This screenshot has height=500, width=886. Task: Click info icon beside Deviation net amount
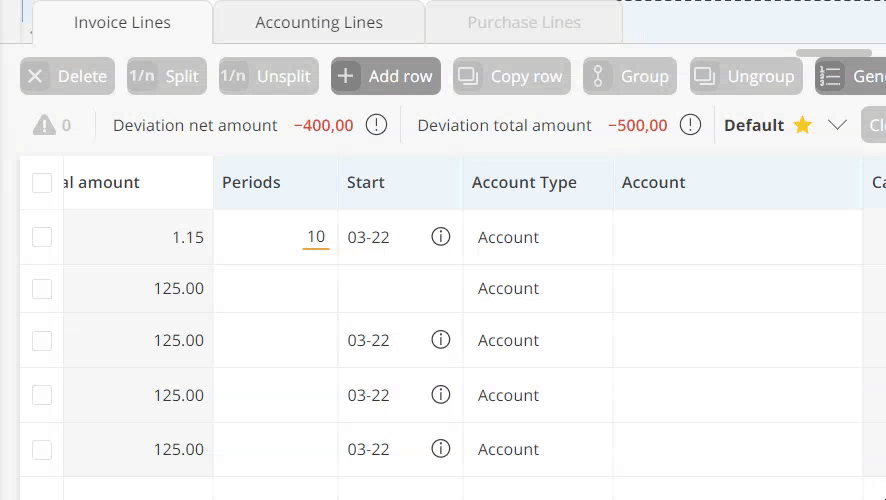click(376, 125)
